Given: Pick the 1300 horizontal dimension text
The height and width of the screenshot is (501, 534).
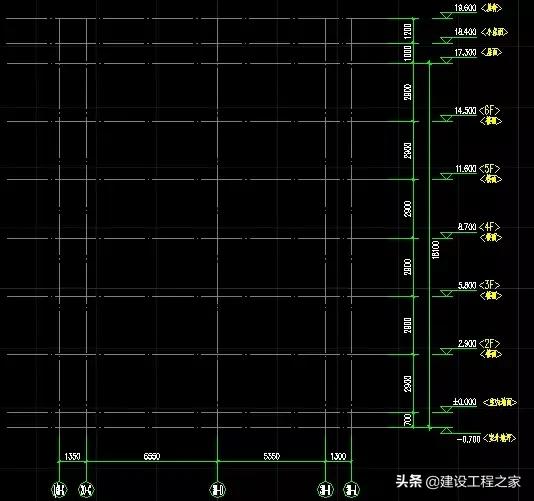Looking at the screenshot, I should (x=338, y=456).
